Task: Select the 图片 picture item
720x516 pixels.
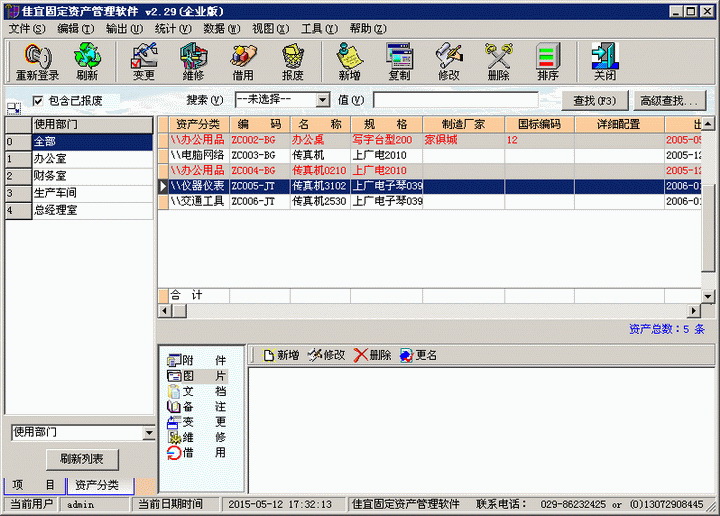Action: point(197,376)
